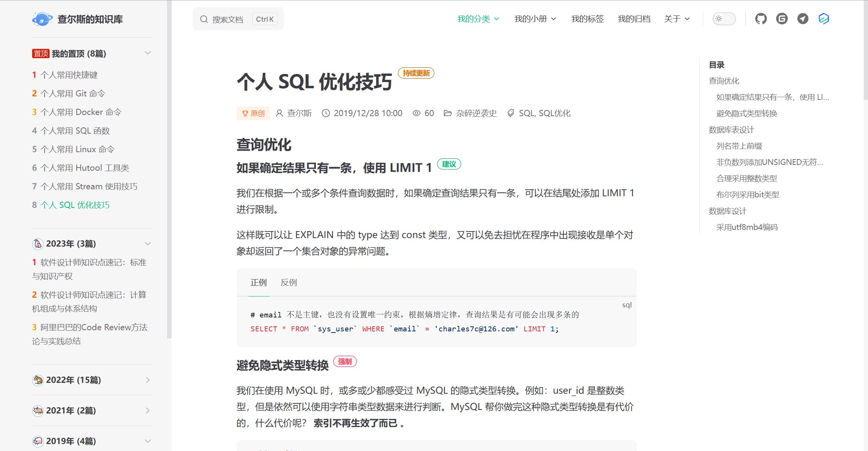Click the rabbit icon beside 2023年

tap(38, 244)
